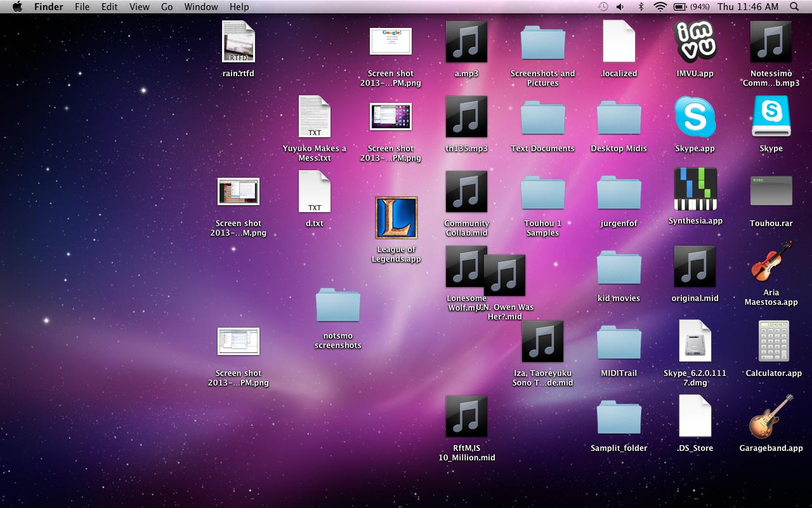The image size is (812, 508).
Task: Open the File menu
Action: click(82, 7)
